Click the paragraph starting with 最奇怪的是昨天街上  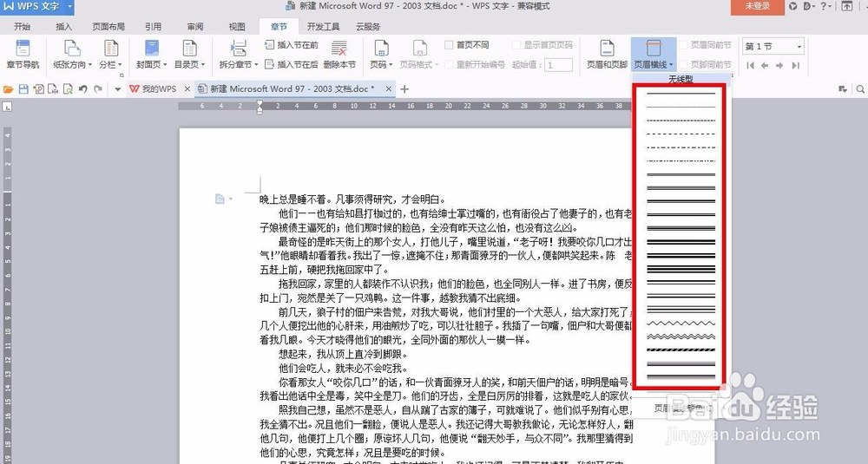click(x=446, y=256)
